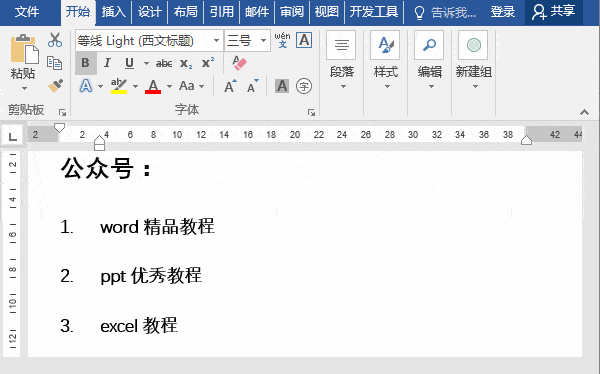This screenshot has height=374, width=600.
Task: Switch to the 布局 Layout tab
Action: tap(186, 12)
